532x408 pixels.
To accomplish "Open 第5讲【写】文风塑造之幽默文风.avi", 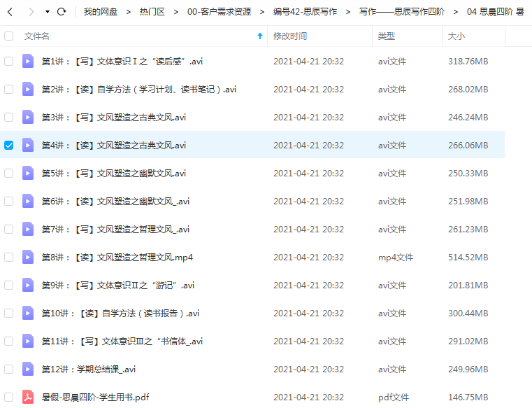I will coord(114,174).
